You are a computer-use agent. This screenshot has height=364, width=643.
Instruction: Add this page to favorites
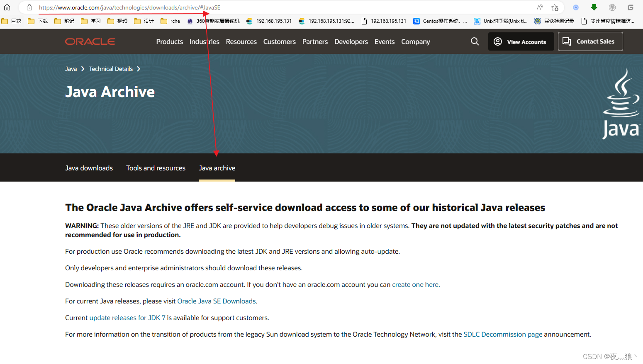(x=555, y=7)
